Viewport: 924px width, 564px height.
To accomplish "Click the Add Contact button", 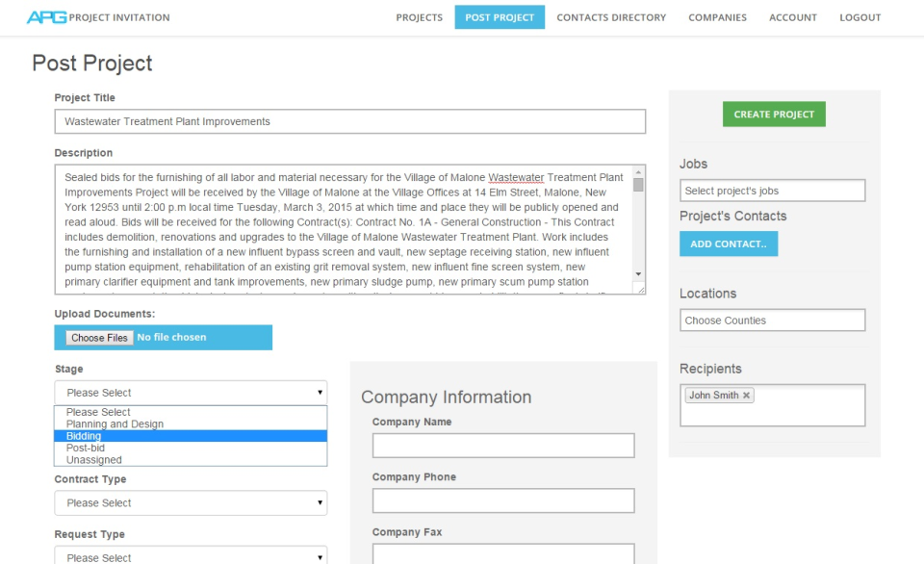I will click(x=729, y=244).
